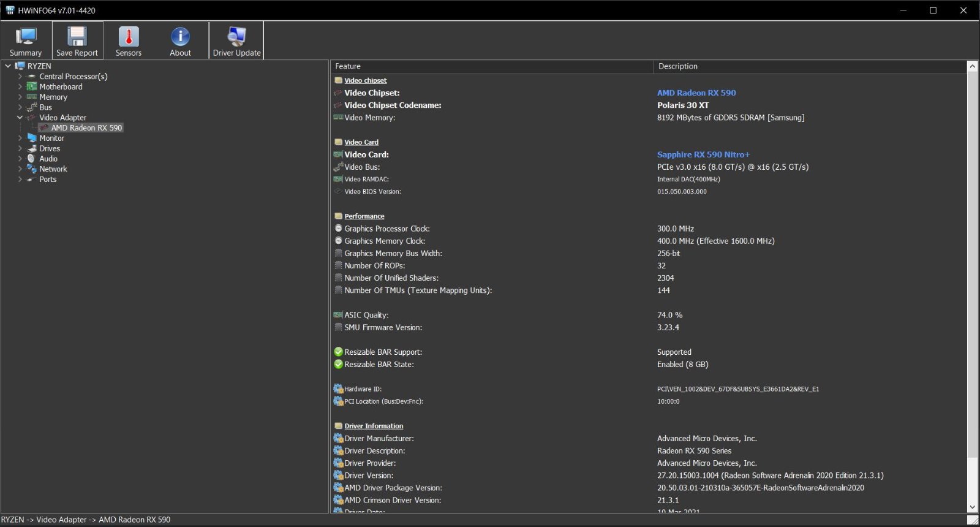Select the PCI Location 10:00:0 value
Image resolution: width=980 pixels, height=527 pixels.
(x=668, y=401)
